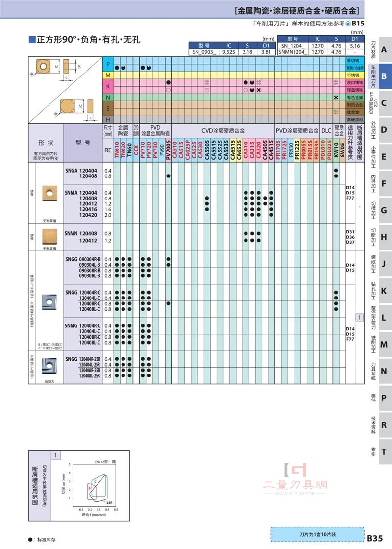
Task: Select the CCX grade column header
Action: coord(136,150)
